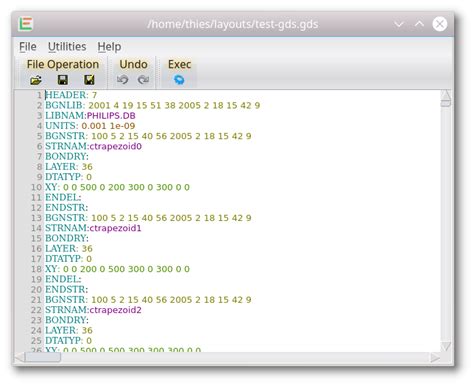Click the BONDRY text on line 7
Screen dimensions: 474x386
pyautogui.click(x=67, y=156)
